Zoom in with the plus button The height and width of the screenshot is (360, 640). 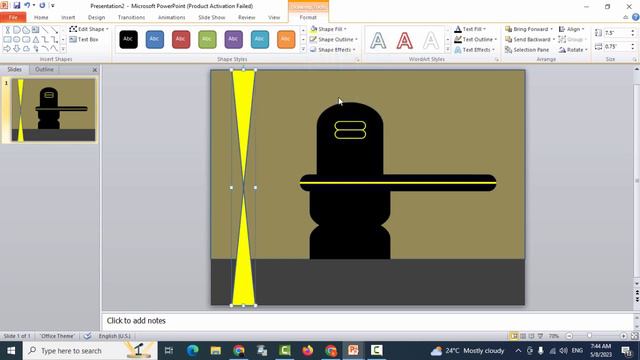(623, 336)
